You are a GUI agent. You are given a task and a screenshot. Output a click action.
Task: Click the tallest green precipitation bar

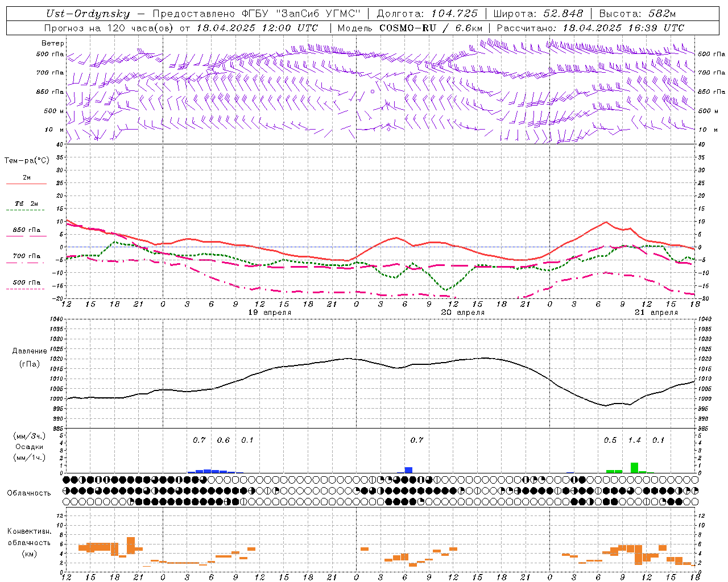click(634, 468)
